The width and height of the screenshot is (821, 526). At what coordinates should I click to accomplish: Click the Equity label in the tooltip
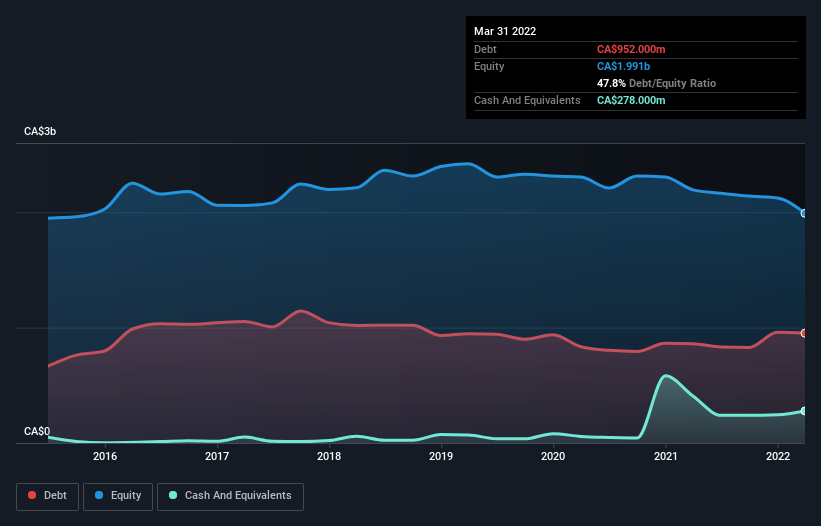pos(489,66)
